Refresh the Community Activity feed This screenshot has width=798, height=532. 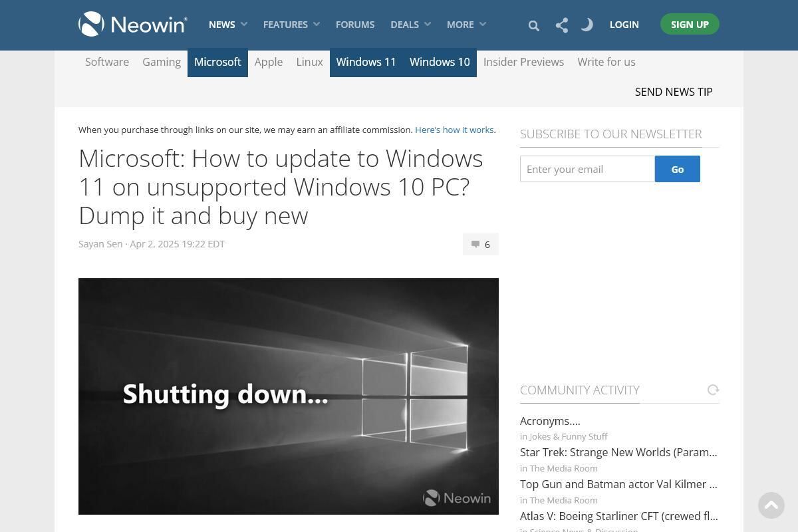[713, 390]
